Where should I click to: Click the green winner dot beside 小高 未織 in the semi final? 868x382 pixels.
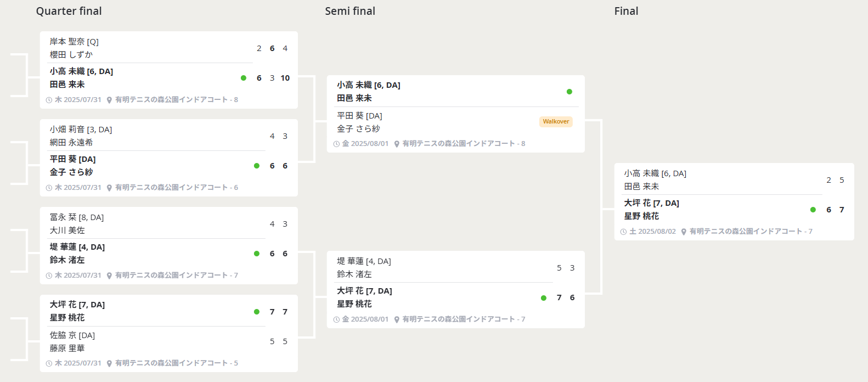pyautogui.click(x=569, y=92)
